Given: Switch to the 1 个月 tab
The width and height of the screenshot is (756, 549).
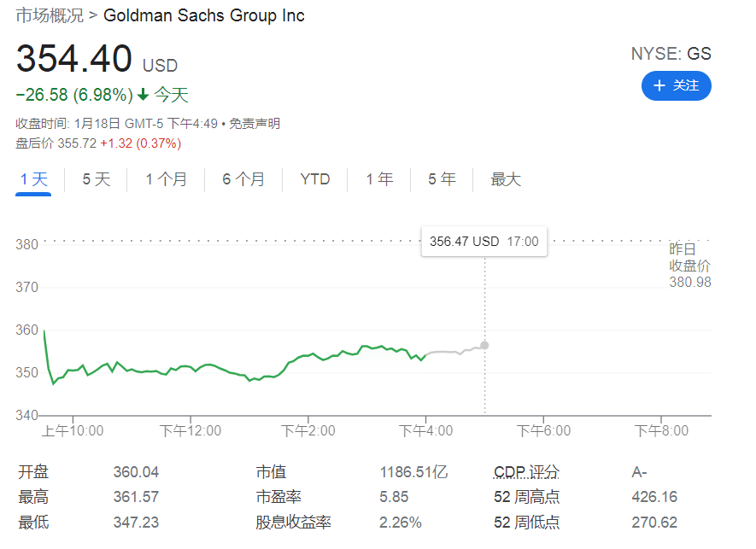Looking at the screenshot, I should (x=166, y=179).
